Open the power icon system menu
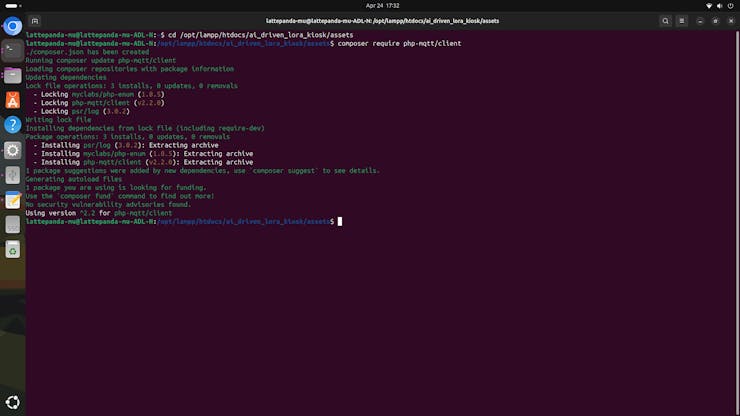740x416 pixels. (x=731, y=6)
